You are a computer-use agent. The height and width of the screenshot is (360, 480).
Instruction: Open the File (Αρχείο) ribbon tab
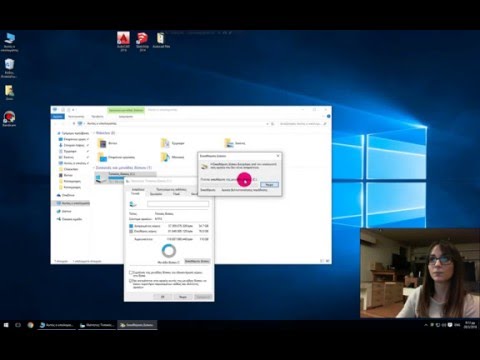click(x=58, y=116)
